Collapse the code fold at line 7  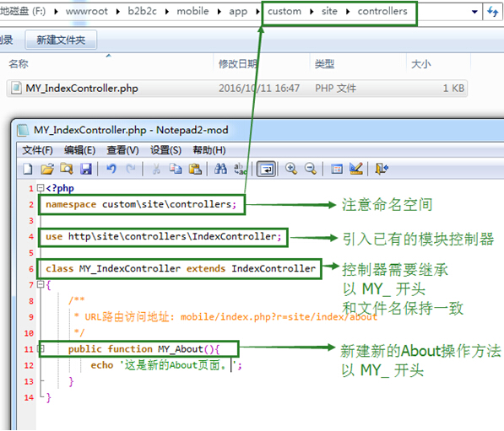point(41,284)
